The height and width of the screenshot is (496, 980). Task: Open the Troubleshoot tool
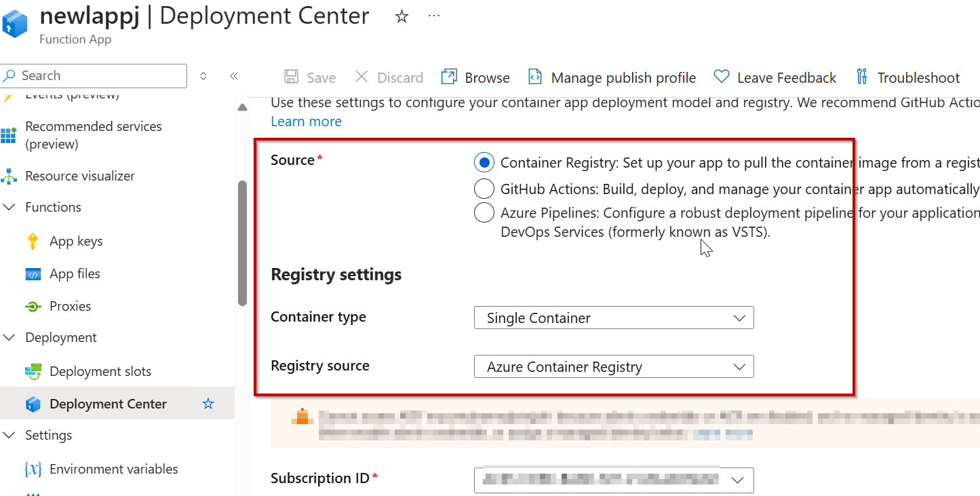pos(908,77)
